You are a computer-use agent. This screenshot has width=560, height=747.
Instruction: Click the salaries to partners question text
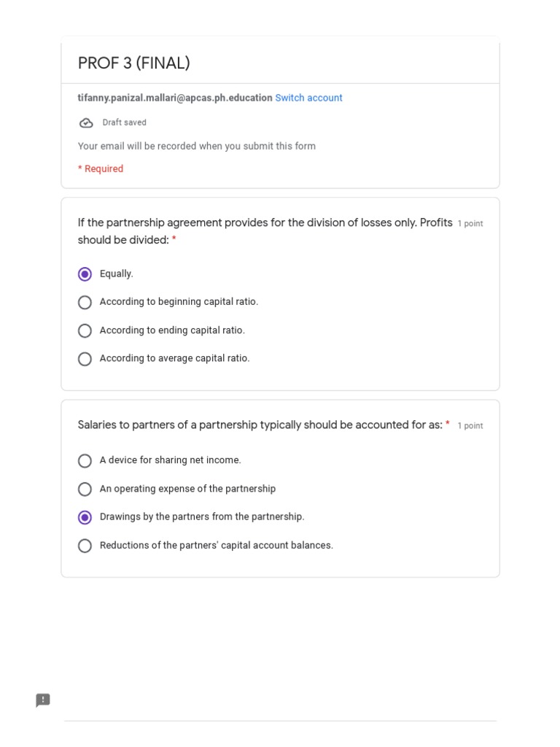coord(260,425)
